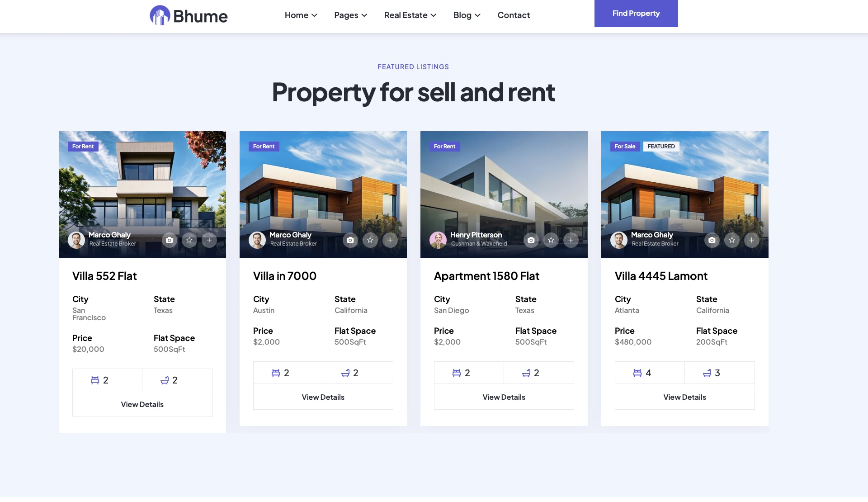Click the 200SqFt flat space value
868x502 pixels.
(x=712, y=342)
